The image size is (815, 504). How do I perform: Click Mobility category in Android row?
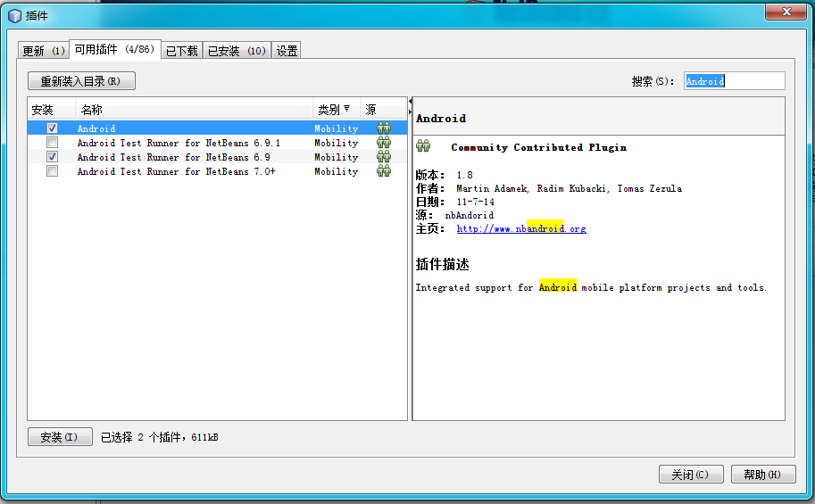tap(337, 128)
